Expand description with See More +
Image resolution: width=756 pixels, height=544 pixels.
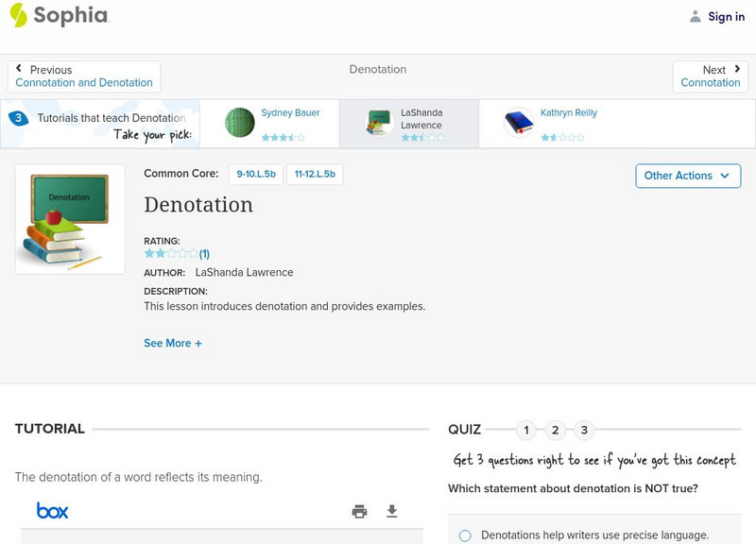coord(173,343)
